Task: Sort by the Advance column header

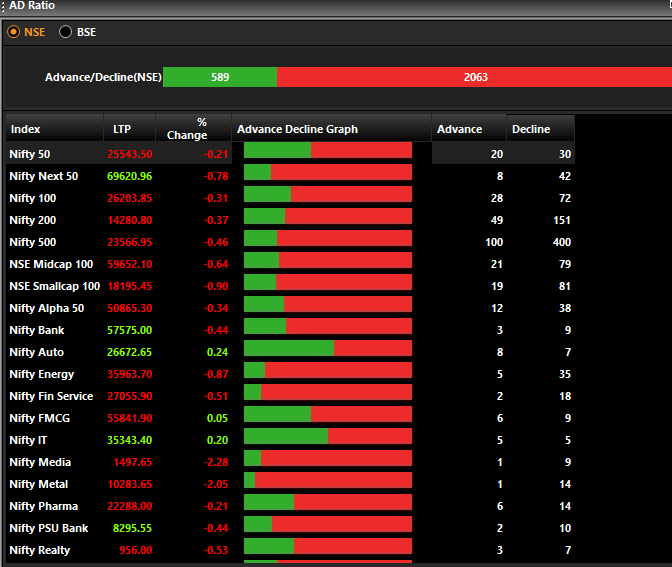Action: (x=468, y=128)
